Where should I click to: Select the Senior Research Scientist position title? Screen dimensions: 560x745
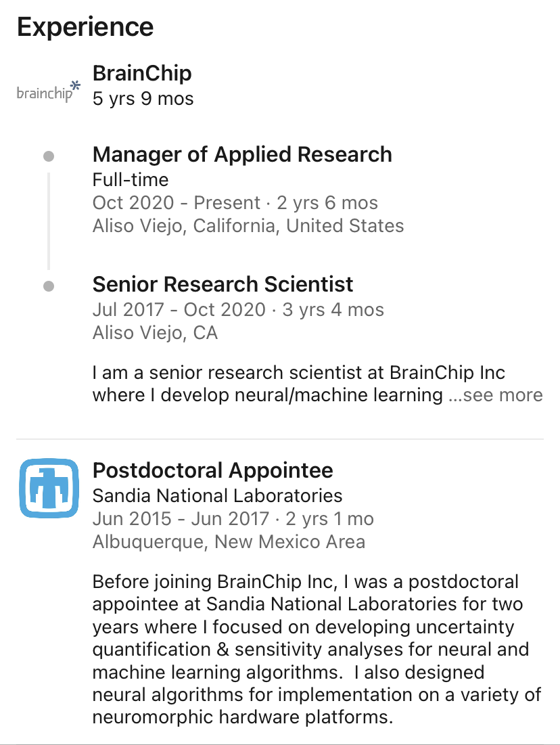[x=223, y=284]
